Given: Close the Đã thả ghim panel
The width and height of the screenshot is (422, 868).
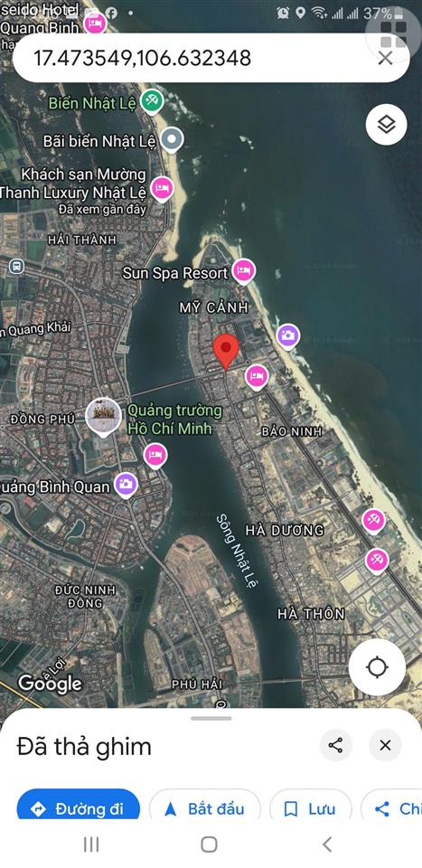Looking at the screenshot, I should tap(386, 745).
